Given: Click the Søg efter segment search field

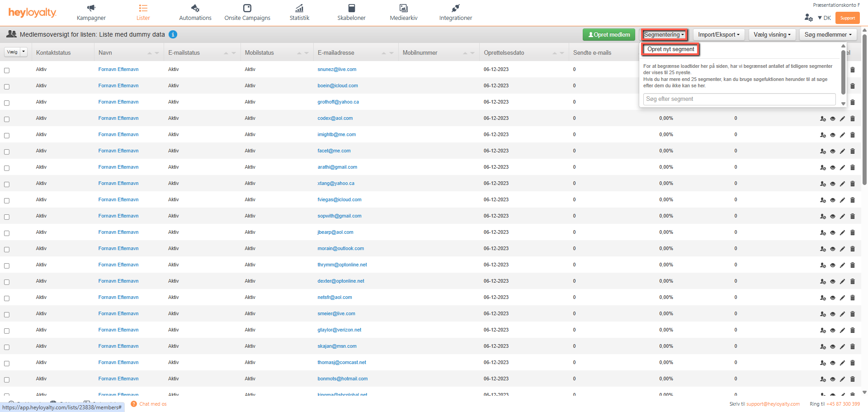Looking at the screenshot, I should (x=739, y=99).
